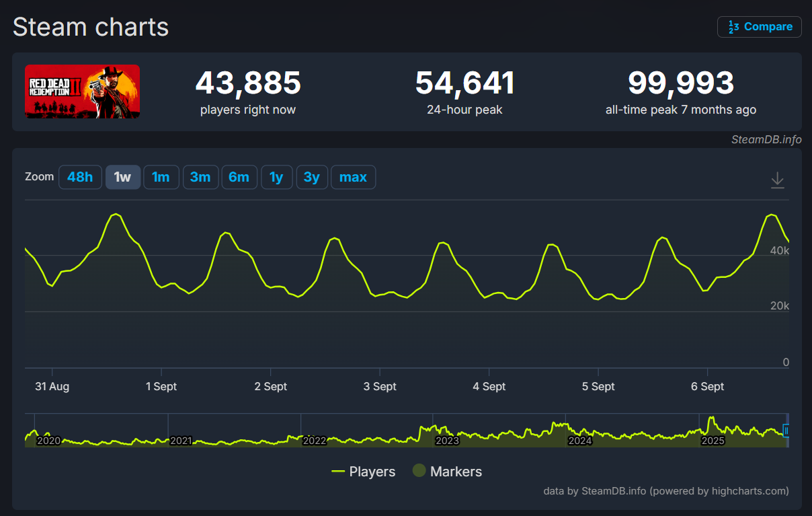
Task: Click the 54,641 24-hour peak value
Action: click(464, 83)
